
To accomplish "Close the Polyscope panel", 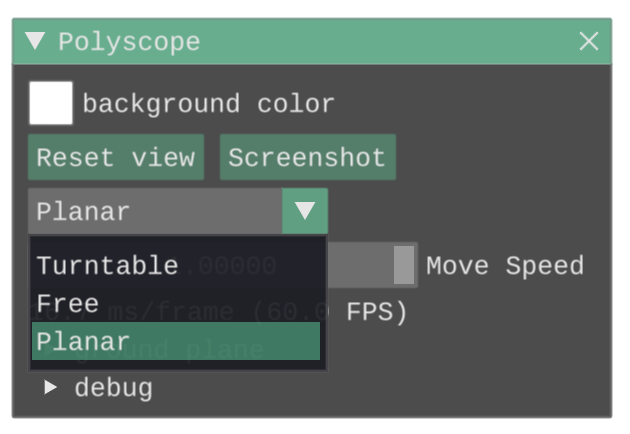I will (x=589, y=41).
